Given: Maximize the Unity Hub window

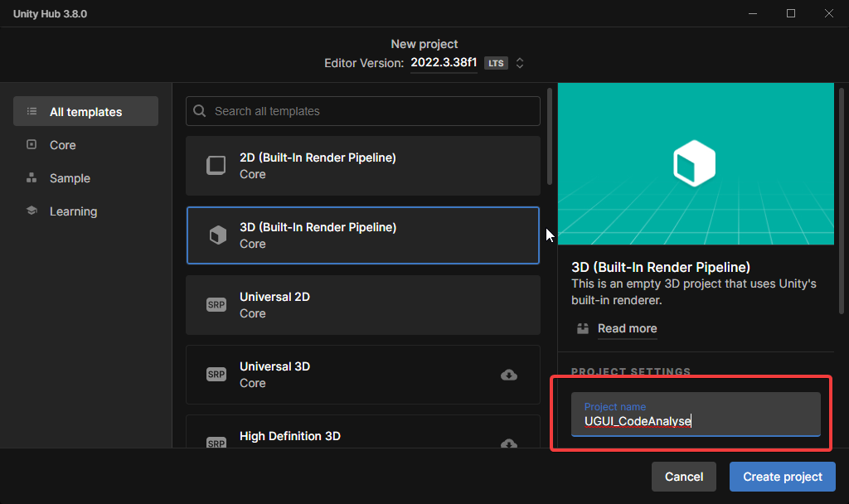Looking at the screenshot, I should (x=791, y=13).
